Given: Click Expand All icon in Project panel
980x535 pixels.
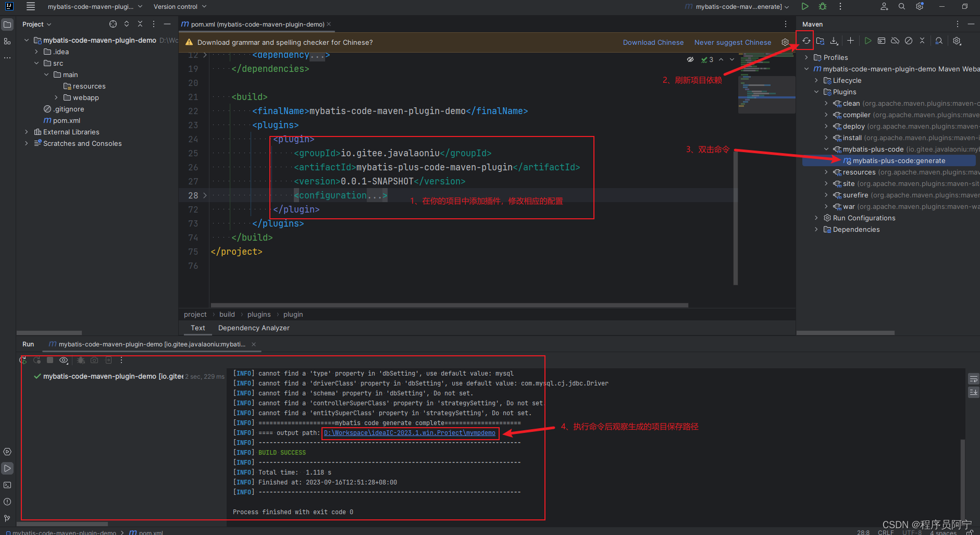Looking at the screenshot, I should (127, 24).
